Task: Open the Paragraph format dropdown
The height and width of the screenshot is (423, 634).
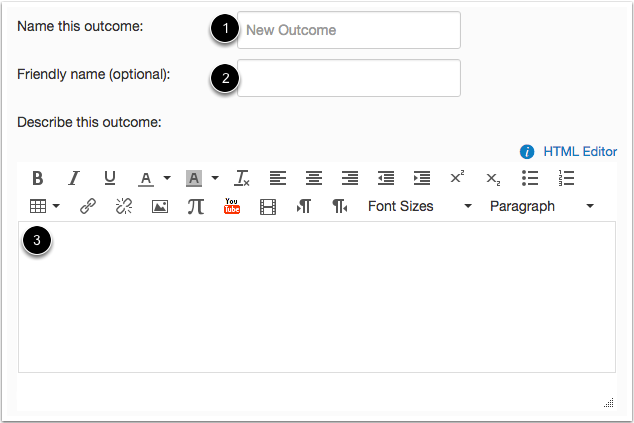Action: (542, 206)
